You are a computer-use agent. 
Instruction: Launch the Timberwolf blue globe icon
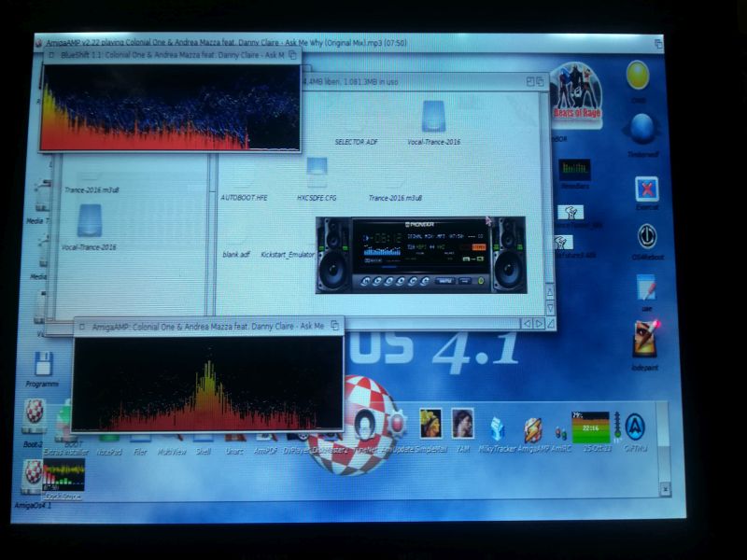pos(642,129)
